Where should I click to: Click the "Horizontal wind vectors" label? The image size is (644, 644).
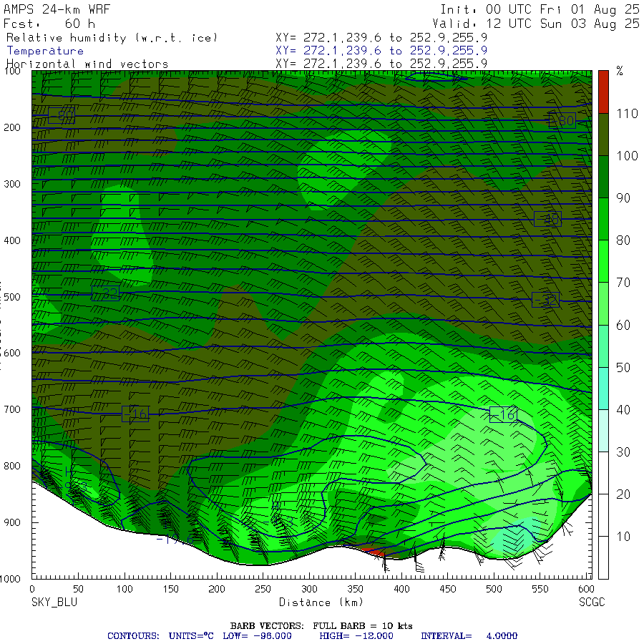point(87,64)
